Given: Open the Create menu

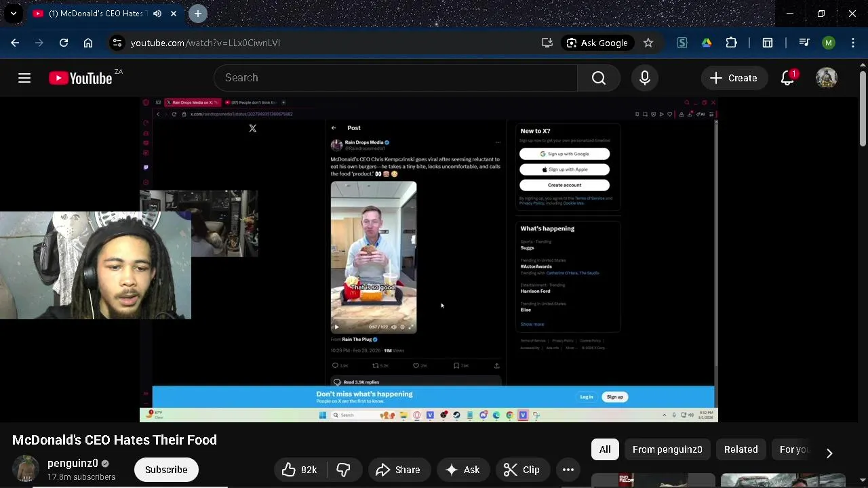Looking at the screenshot, I should coord(734,78).
